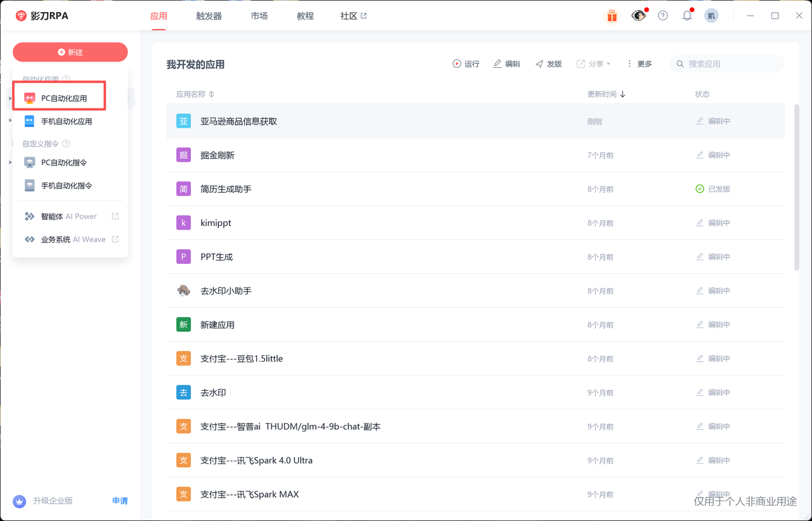Click external link icon beside AI Weave
The height and width of the screenshot is (521, 812).
[115, 239]
